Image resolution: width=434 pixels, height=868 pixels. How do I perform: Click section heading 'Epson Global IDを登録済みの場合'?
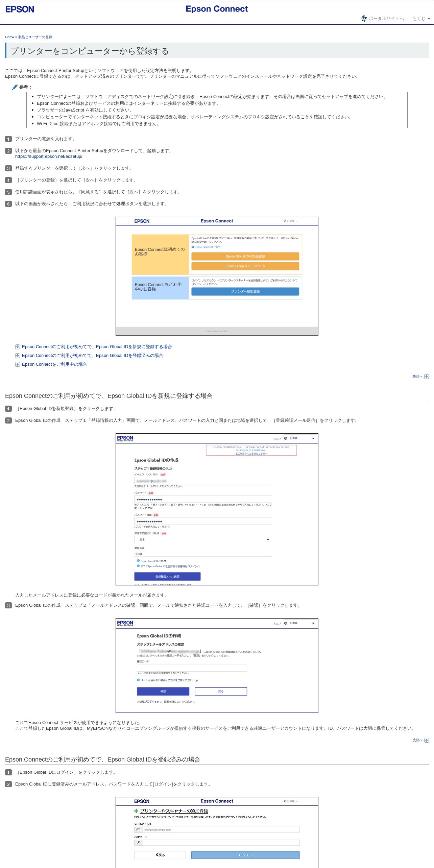(102, 759)
